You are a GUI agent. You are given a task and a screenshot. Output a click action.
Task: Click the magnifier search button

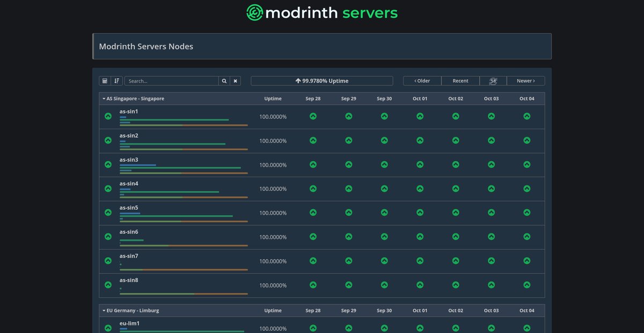coord(224,81)
